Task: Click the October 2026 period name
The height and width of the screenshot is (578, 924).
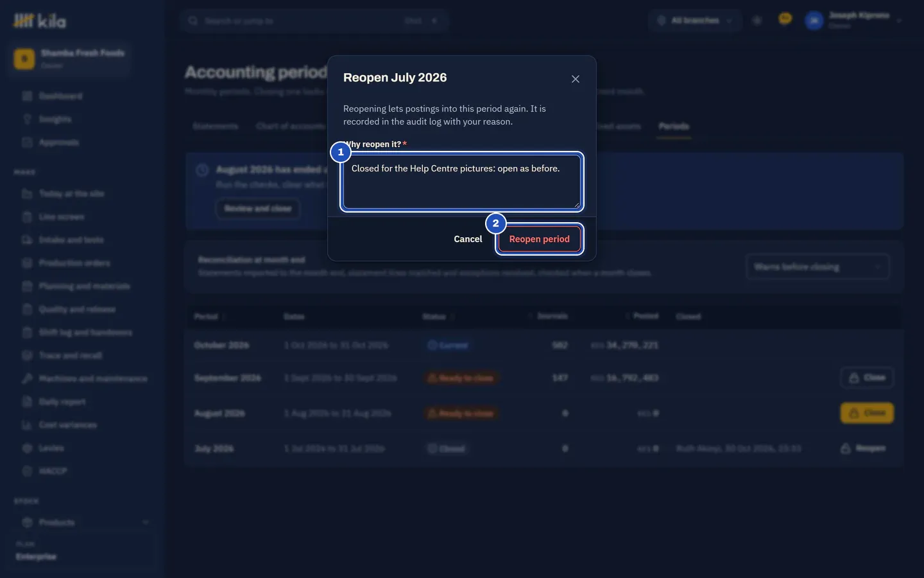Action: (x=221, y=346)
